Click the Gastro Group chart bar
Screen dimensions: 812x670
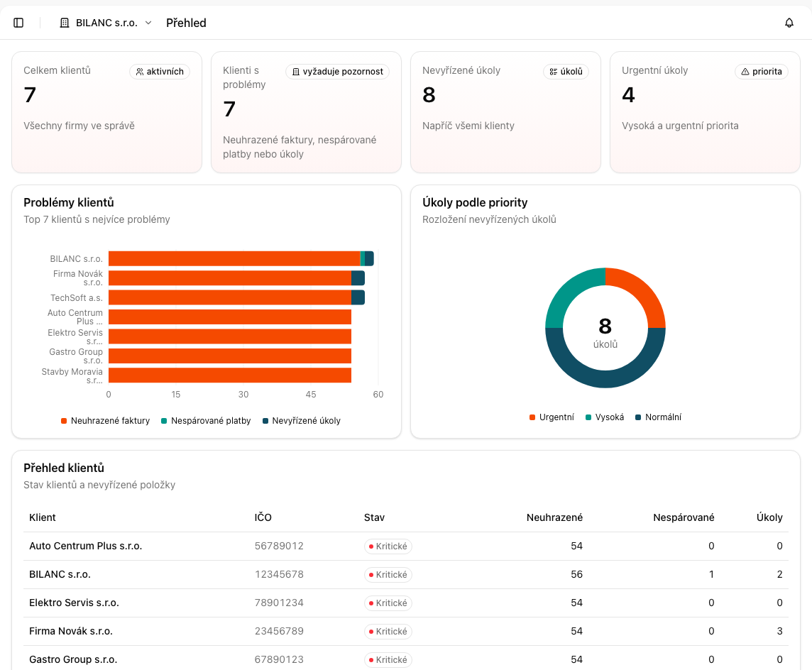click(230, 356)
